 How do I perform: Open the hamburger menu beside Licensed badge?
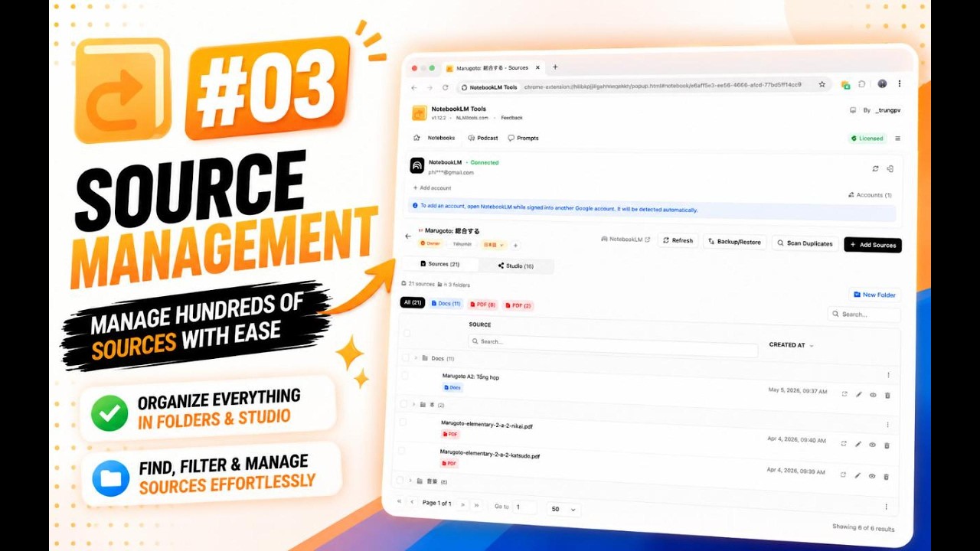[898, 139]
